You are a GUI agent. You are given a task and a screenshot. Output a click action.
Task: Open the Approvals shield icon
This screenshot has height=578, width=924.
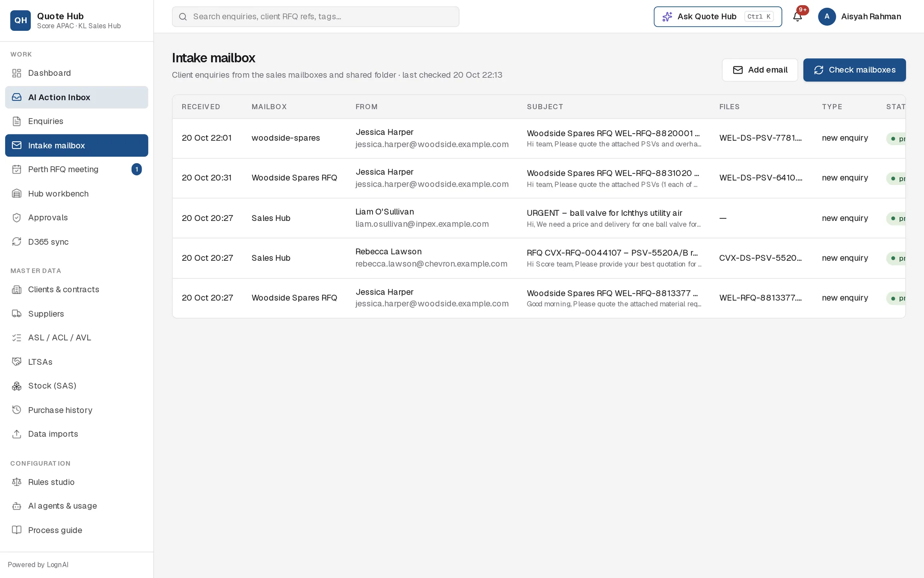click(x=17, y=217)
